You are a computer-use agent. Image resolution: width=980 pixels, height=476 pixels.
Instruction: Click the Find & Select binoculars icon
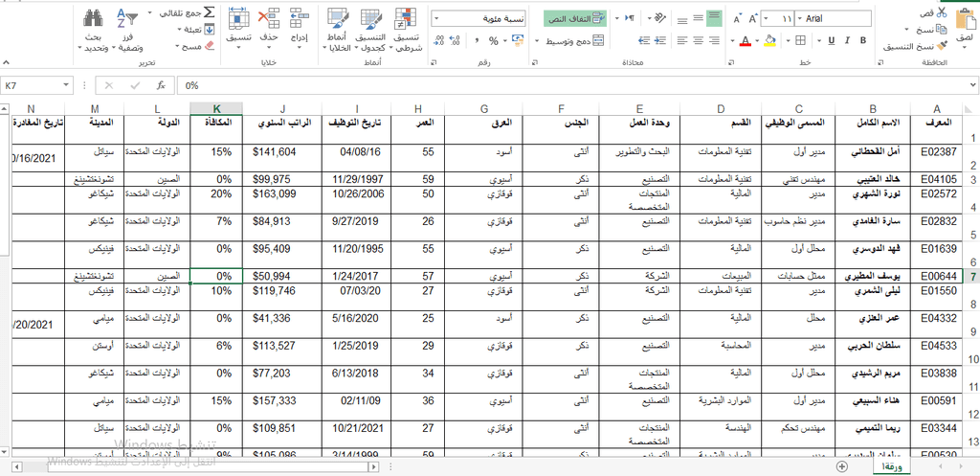click(93, 19)
